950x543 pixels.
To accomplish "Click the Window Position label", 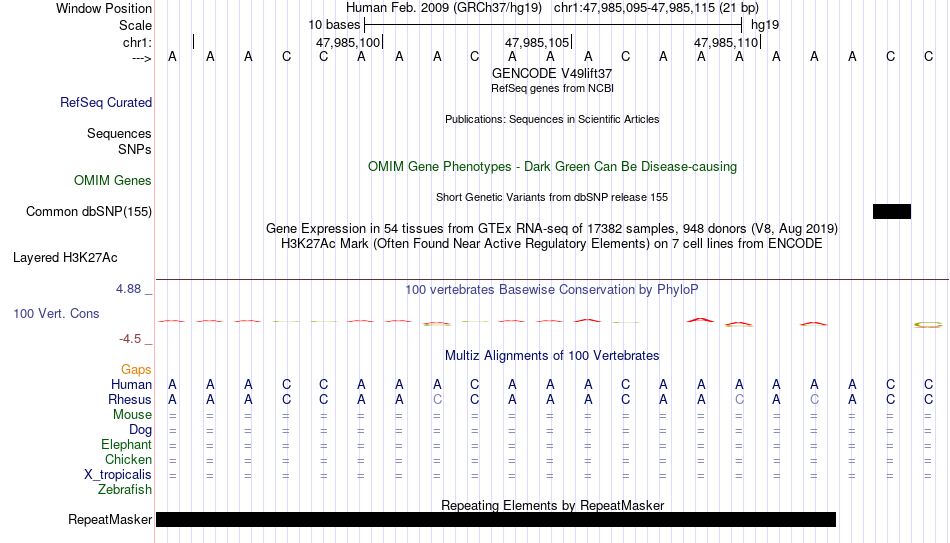I will (104, 8).
